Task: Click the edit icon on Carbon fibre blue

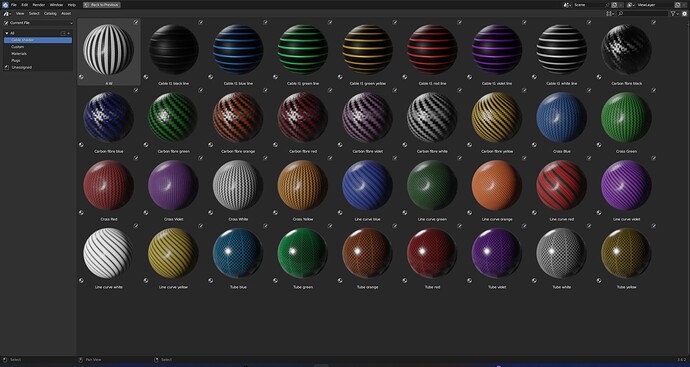Action: (136, 90)
